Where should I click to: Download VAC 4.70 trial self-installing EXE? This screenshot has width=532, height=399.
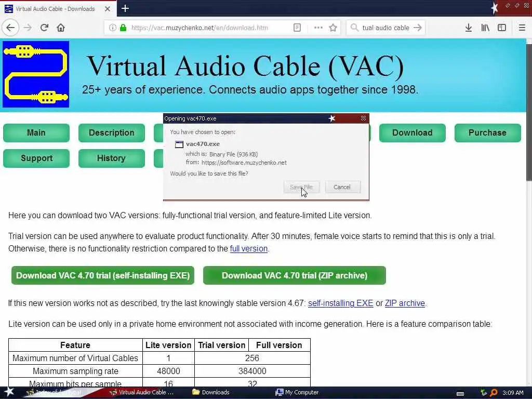(x=103, y=275)
